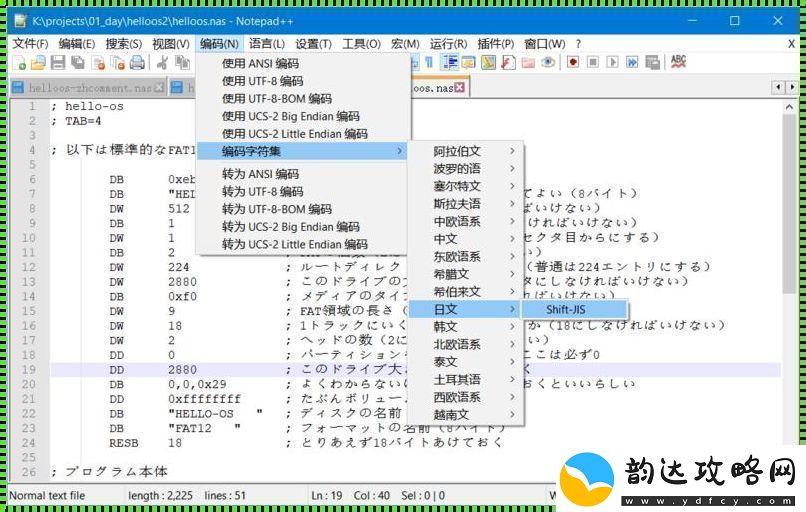
Task: Click the New file toolbar icon
Action: coord(20,63)
